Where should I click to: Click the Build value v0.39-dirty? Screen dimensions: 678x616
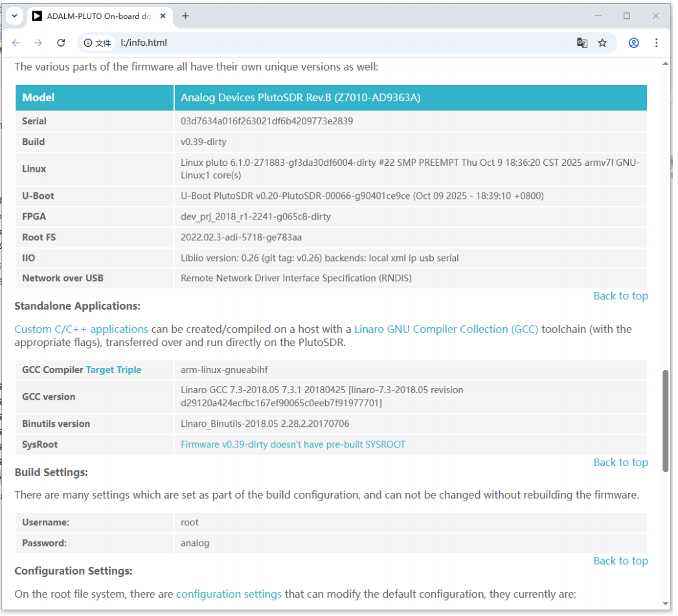[203, 142]
